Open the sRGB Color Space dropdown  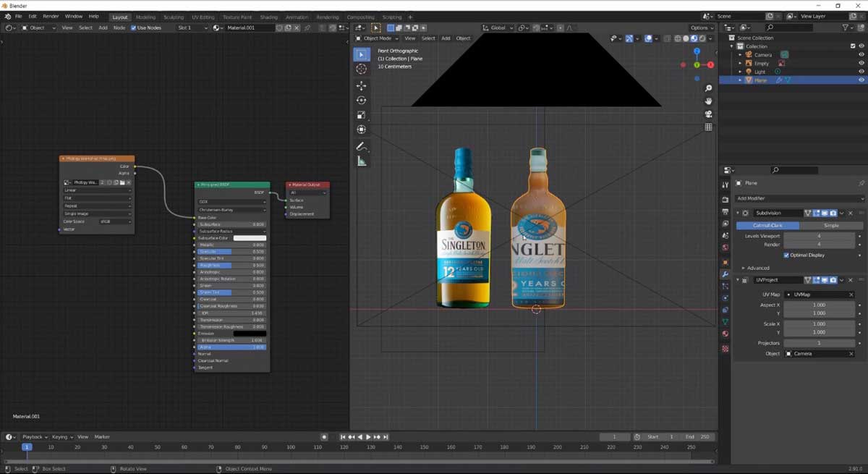tap(115, 221)
